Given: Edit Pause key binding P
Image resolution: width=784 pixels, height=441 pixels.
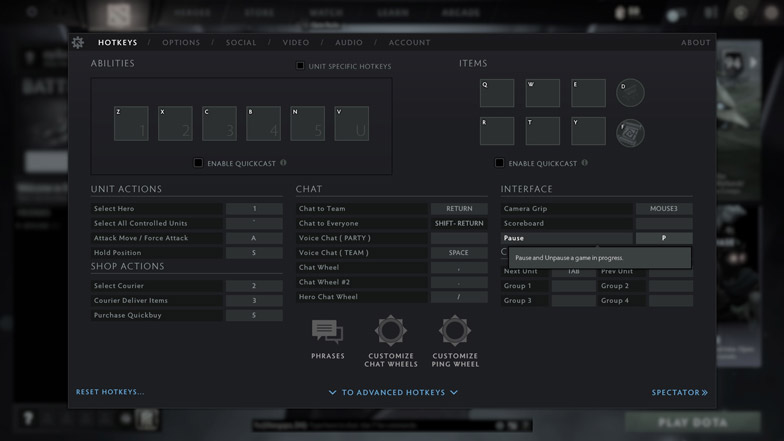Looking at the screenshot, I should [664, 238].
